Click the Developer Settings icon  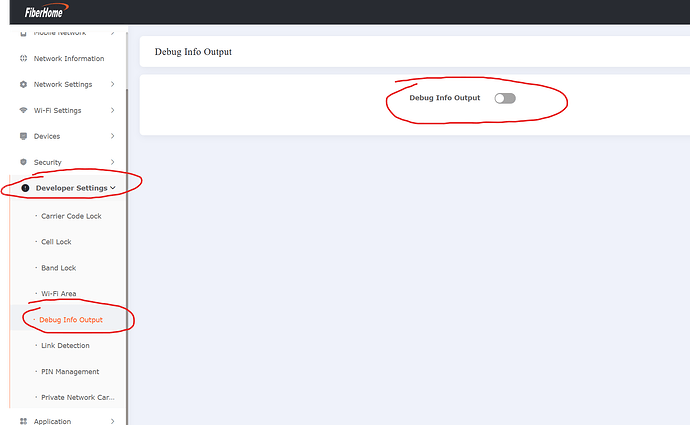coord(25,188)
